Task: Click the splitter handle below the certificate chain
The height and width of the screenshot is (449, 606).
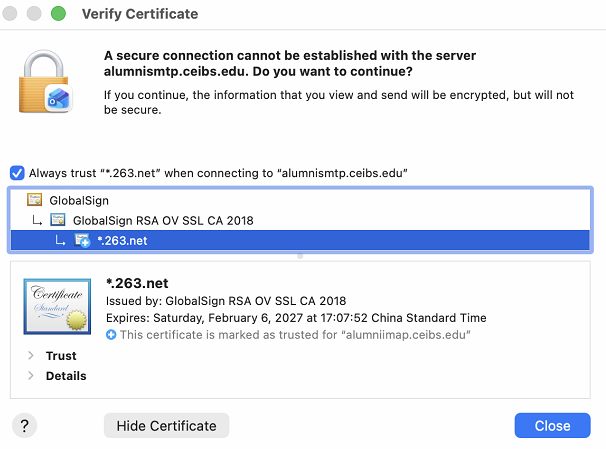Action: coord(300,256)
